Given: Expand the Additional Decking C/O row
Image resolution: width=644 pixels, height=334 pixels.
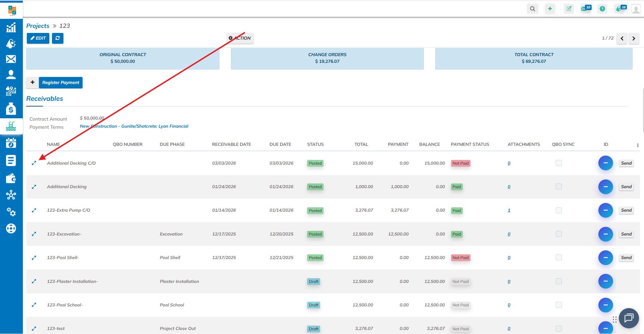Looking at the screenshot, I should tap(34, 163).
